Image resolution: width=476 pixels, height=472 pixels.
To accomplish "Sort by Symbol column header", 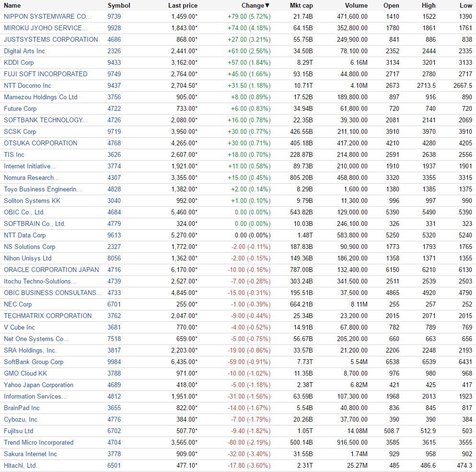I will coord(119,5).
